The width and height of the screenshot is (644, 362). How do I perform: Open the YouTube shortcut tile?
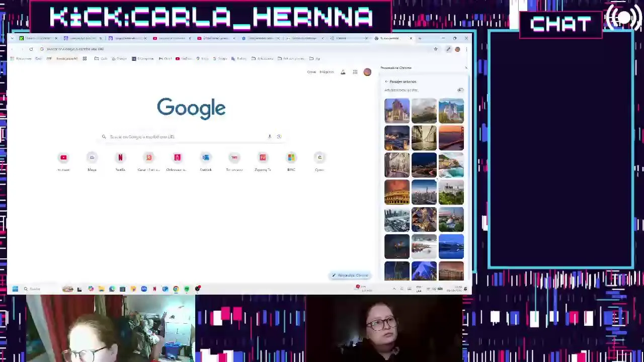click(x=63, y=162)
